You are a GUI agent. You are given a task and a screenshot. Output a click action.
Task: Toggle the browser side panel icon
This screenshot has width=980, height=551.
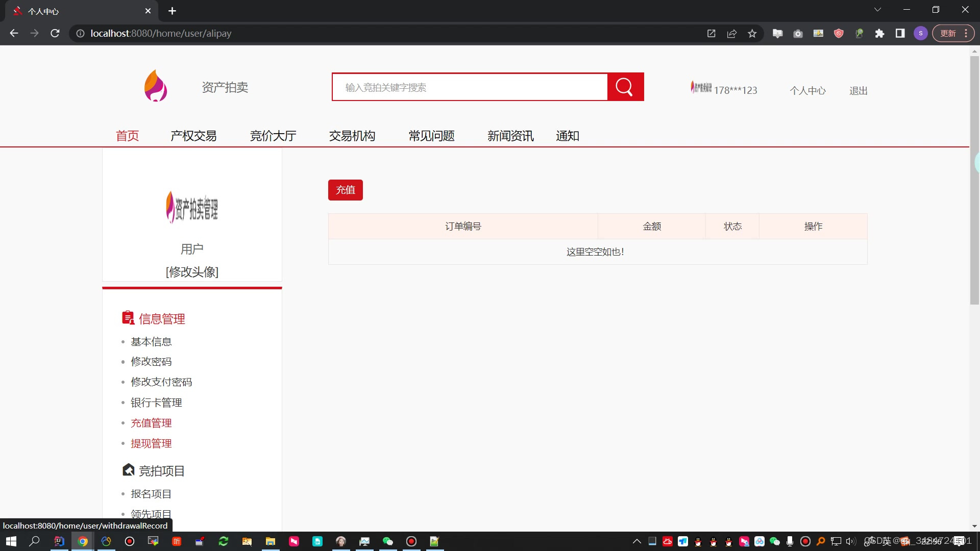pos(900,34)
